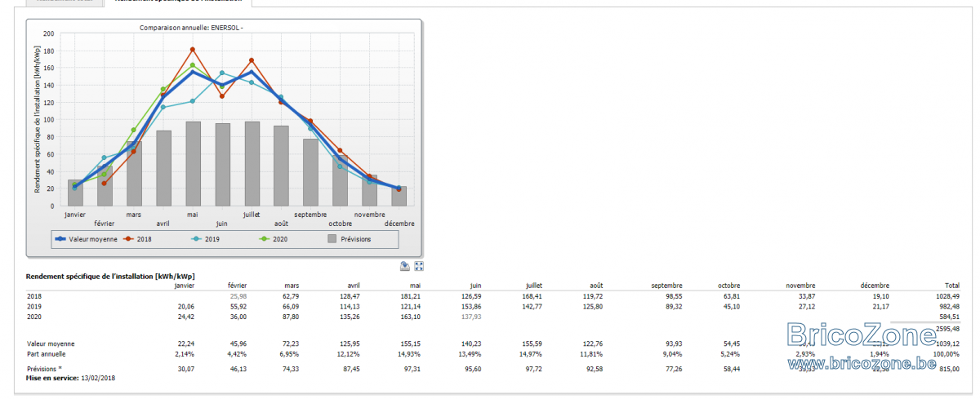Toggle the 2018 series in chart legend

pos(137,239)
